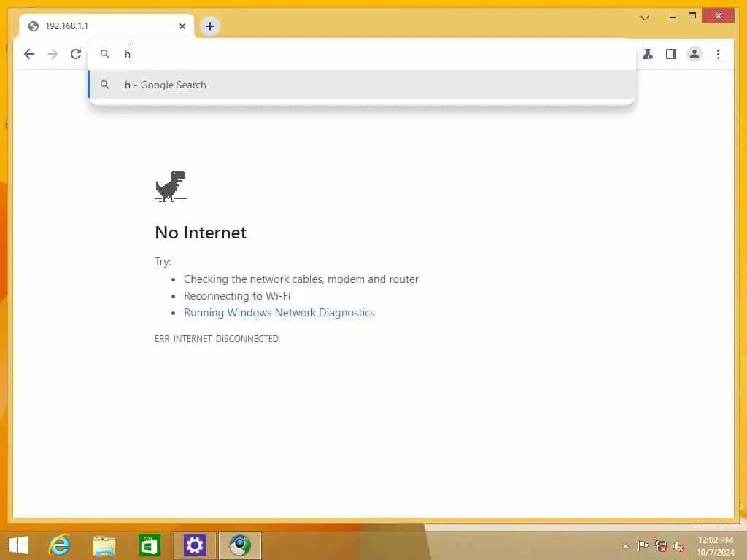Open the Windows Store taskbar icon

pyautogui.click(x=149, y=545)
